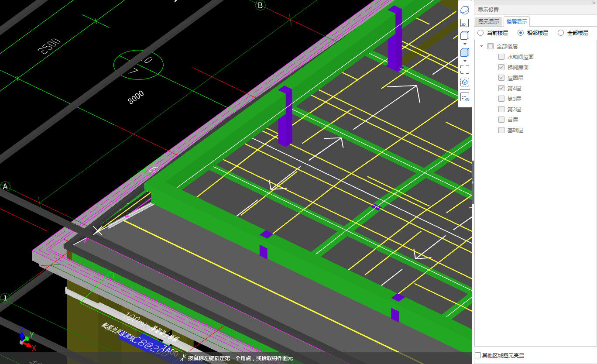597x364 pixels.
Task: Switch to 2D view mode
Action: tap(465, 23)
